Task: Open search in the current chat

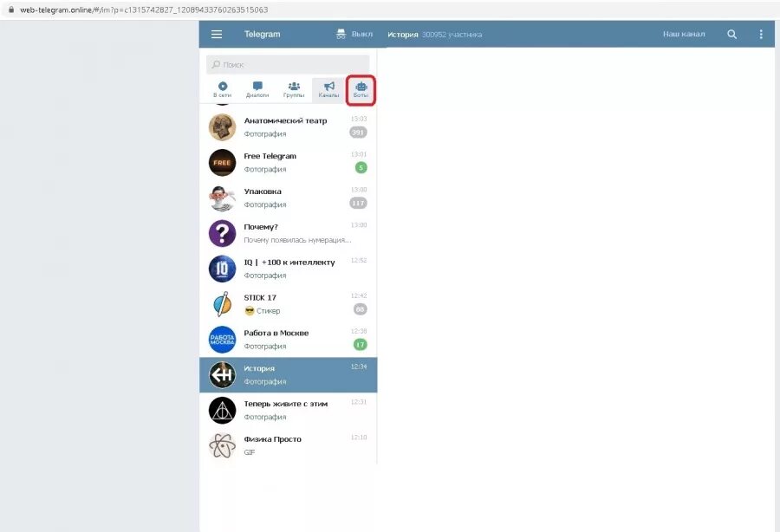Action: pos(731,35)
